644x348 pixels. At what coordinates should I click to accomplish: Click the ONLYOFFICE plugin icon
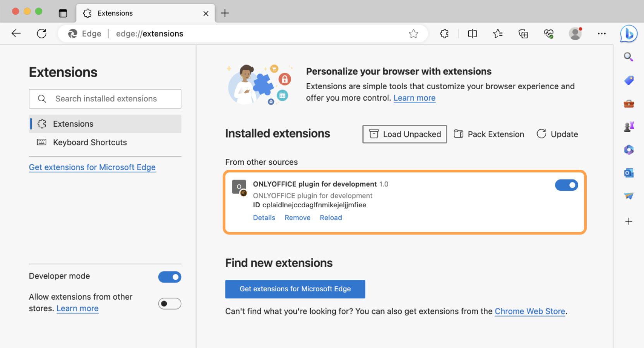coord(239,188)
